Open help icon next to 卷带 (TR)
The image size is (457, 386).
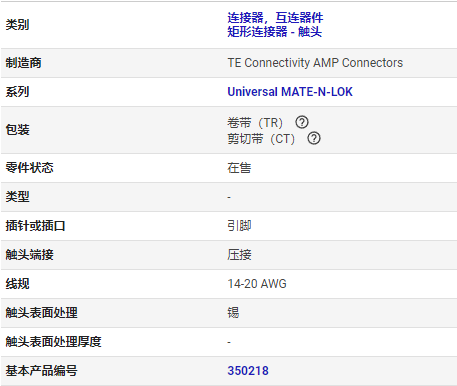pyautogui.click(x=302, y=122)
